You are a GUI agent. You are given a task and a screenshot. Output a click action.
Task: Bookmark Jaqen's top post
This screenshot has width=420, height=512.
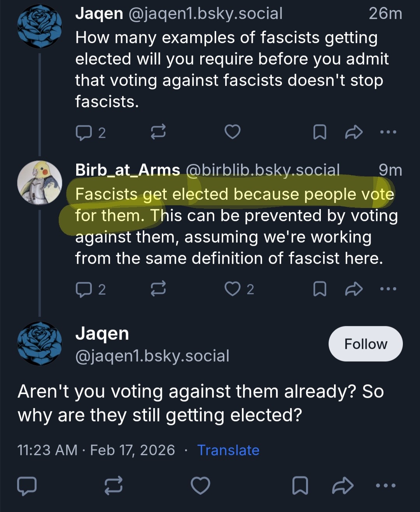point(320,132)
